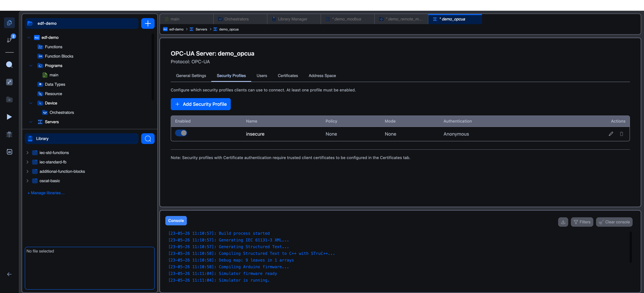Switch to the General Settings tab
Viewport: 644px width, 293px height.
click(x=191, y=76)
